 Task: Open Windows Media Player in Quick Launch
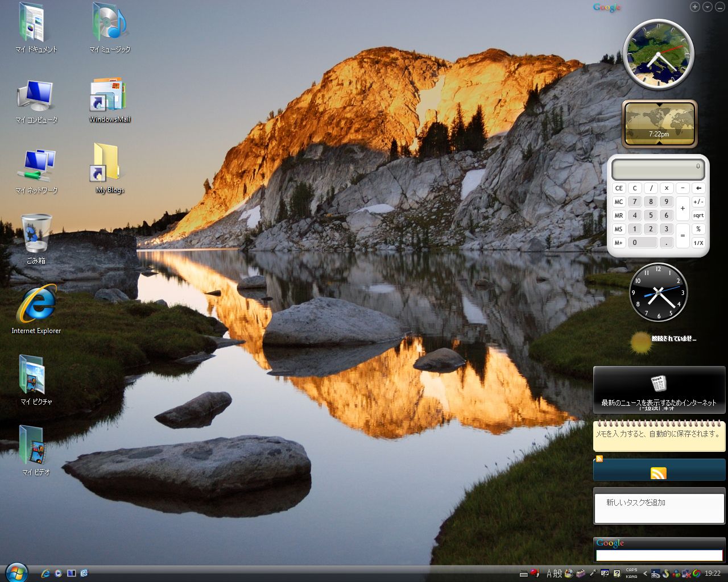pos(58,573)
